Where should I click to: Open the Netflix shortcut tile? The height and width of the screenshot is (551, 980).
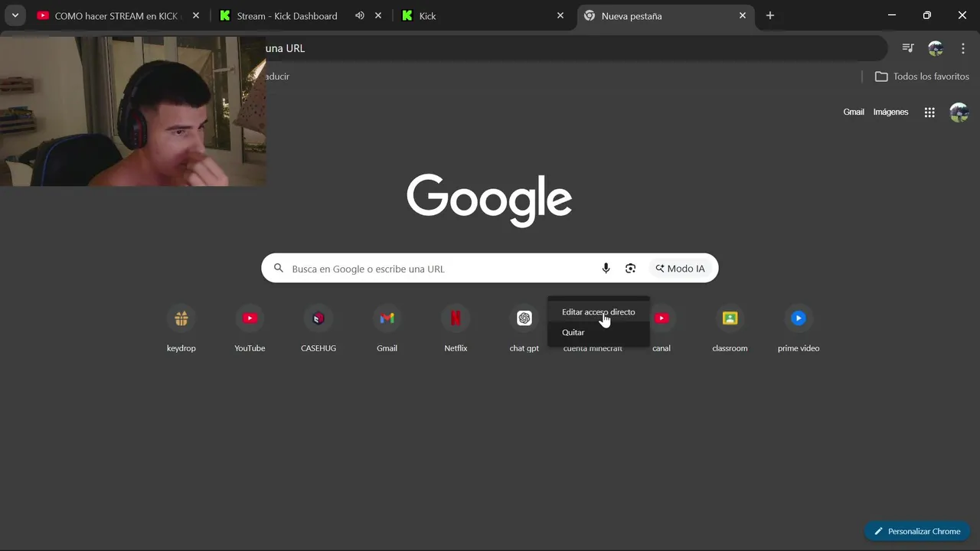[x=456, y=327]
